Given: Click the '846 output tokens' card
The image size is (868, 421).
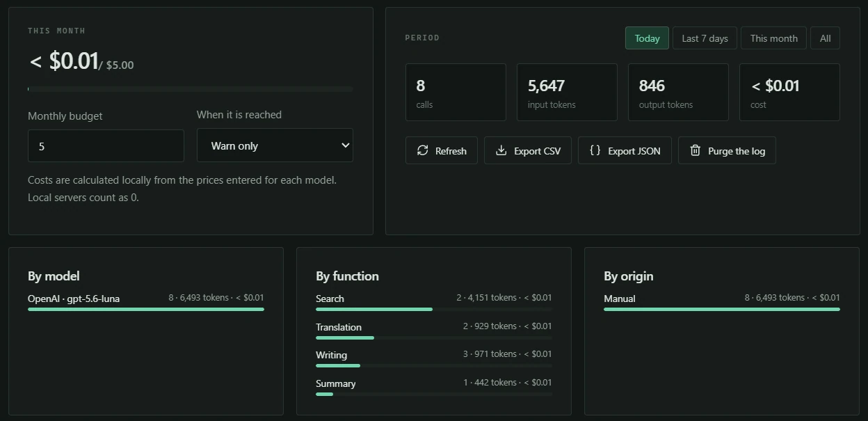Looking at the screenshot, I should click(x=678, y=92).
